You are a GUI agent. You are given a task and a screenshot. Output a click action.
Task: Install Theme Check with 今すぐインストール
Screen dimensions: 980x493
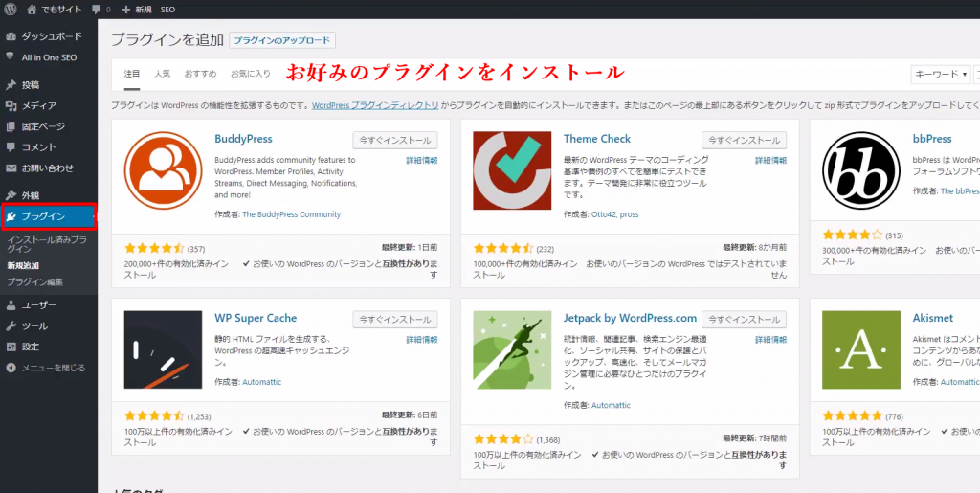(x=744, y=140)
